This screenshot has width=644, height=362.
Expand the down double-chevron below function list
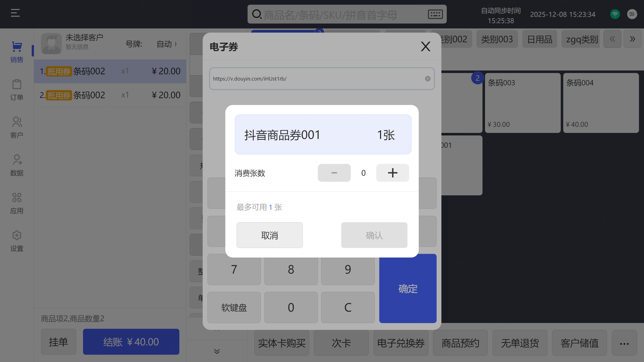click(217, 351)
